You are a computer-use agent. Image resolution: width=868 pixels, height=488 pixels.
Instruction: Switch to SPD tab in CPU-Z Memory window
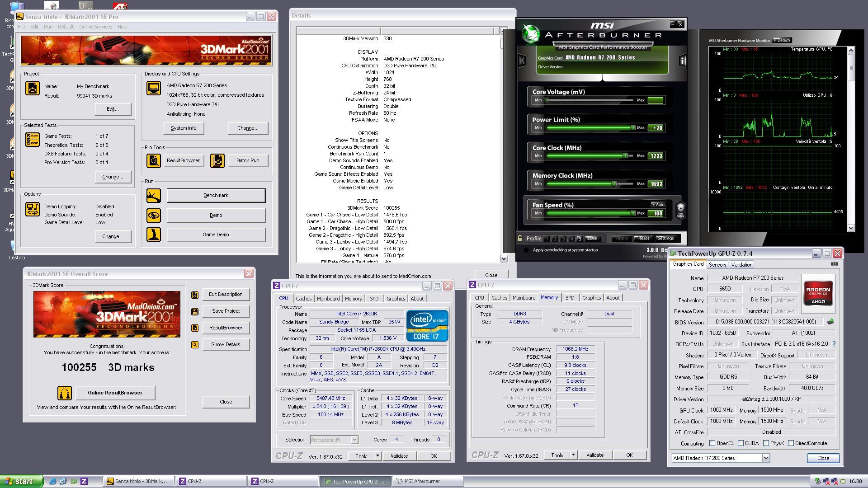(570, 298)
